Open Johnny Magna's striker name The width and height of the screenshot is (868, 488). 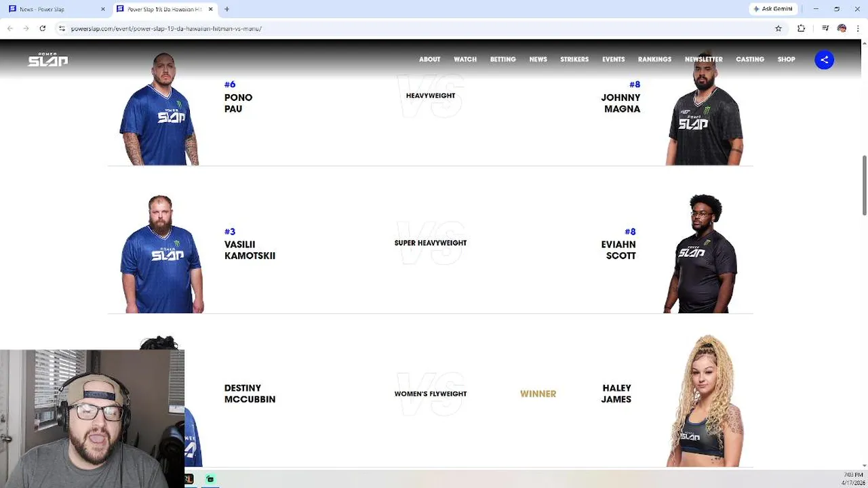(620, 103)
